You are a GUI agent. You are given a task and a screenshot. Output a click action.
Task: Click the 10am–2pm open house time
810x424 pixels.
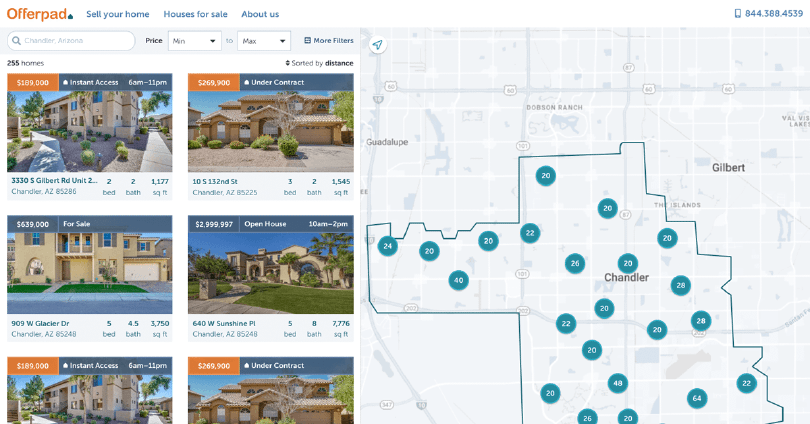[328, 224]
